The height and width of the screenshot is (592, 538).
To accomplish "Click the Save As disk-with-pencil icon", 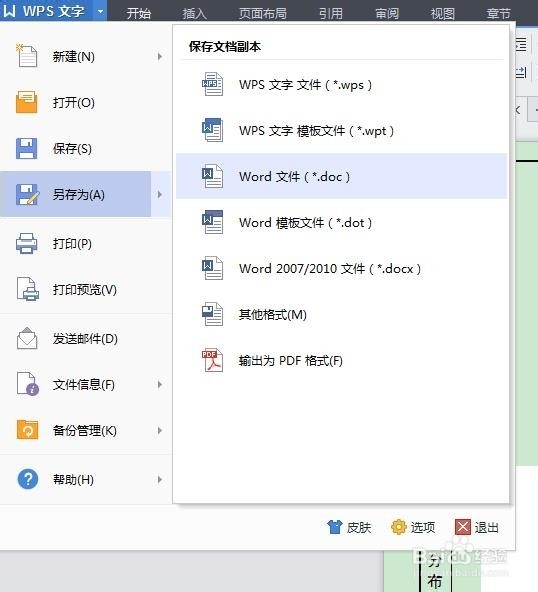I will (x=27, y=194).
